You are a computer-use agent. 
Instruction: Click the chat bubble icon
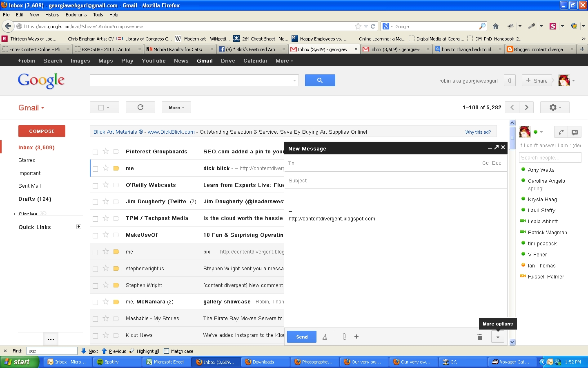click(x=575, y=132)
